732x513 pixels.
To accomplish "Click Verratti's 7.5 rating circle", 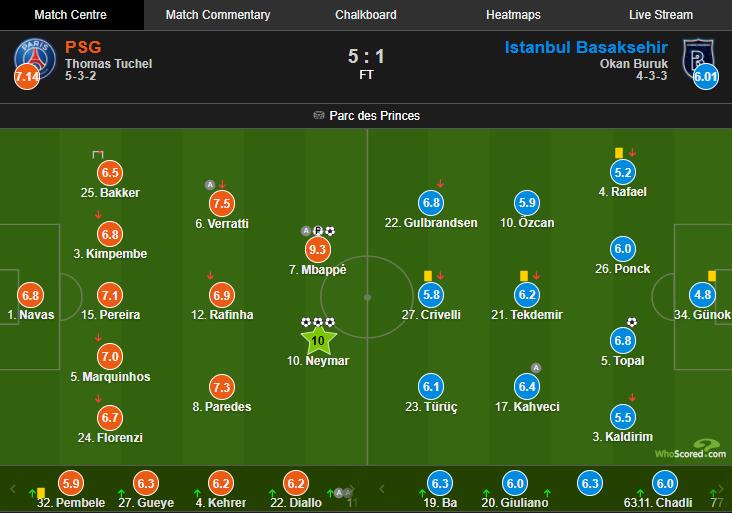I will point(222,204).
